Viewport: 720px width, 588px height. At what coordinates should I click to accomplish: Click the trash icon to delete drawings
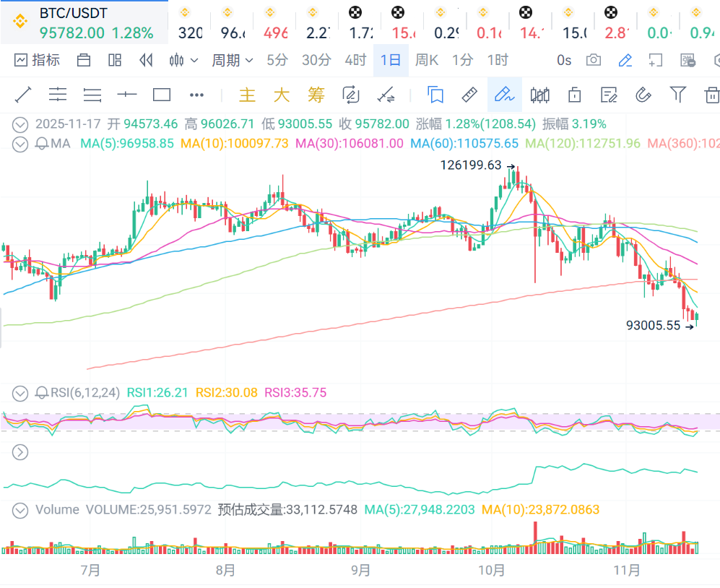pos(711,95)
